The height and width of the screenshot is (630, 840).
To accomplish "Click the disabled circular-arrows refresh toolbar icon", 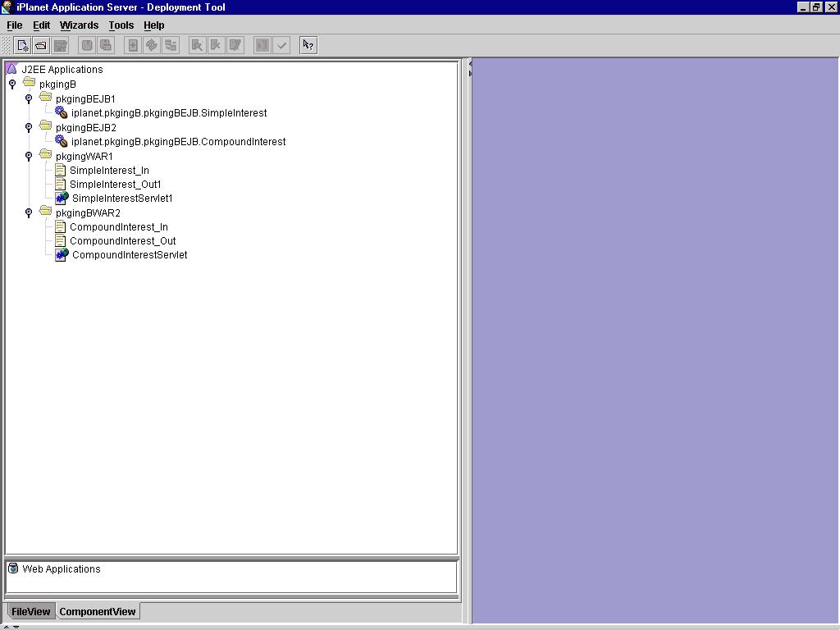I will coord(152,46).
